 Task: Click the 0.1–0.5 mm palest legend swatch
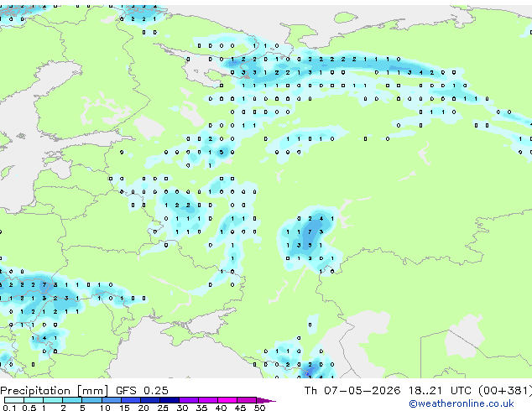coord(14,400)
